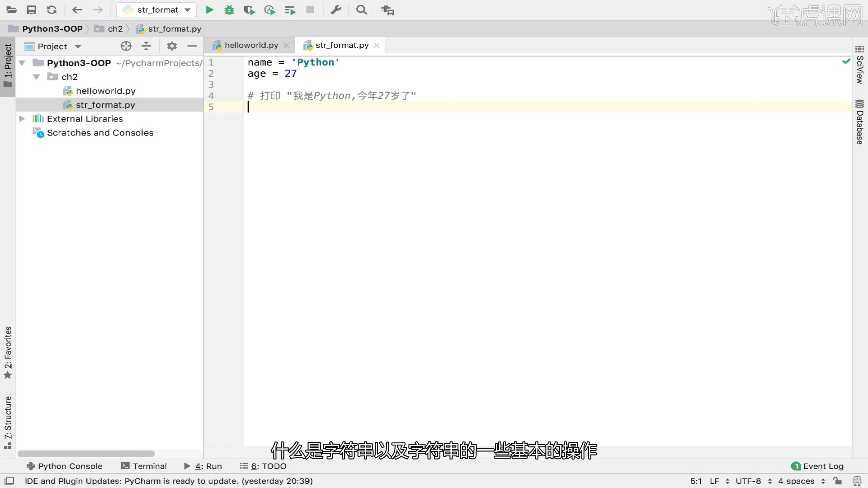The width and height of the screenshot is (868, 488).
Task: Run the str_format configuration
Action: [208, 9]
